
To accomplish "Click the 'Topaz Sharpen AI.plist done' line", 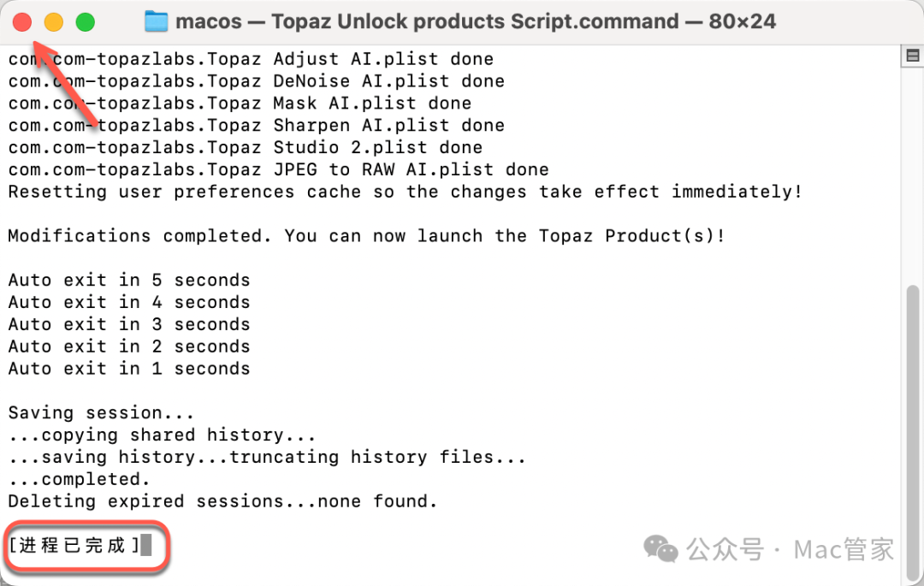I will click(x=257, y=125).
